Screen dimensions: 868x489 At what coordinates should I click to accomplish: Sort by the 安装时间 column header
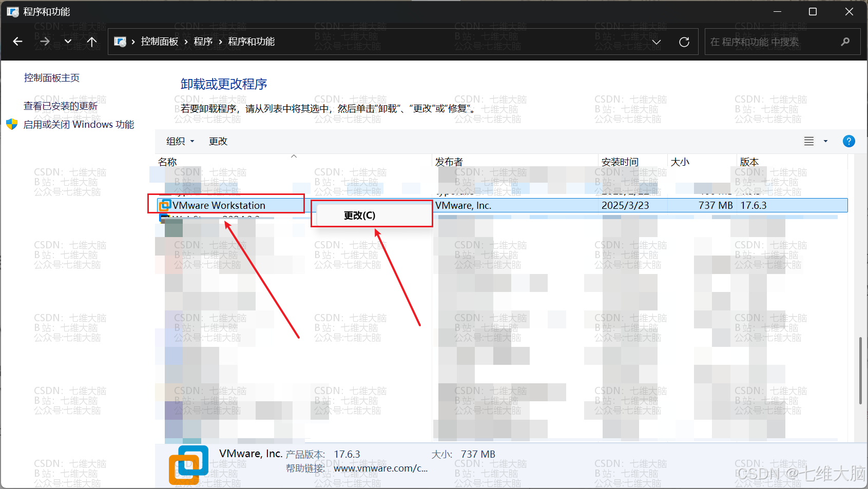tap(620, 162)
